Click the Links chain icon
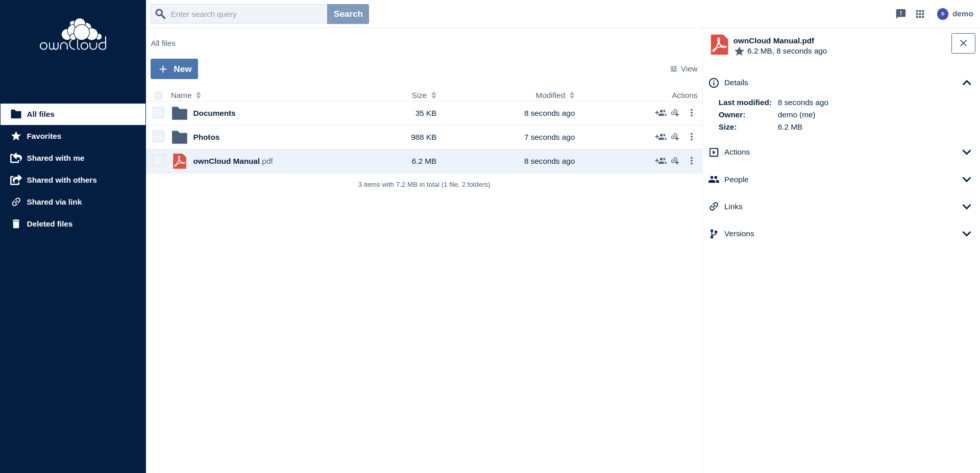 [714, 206]
